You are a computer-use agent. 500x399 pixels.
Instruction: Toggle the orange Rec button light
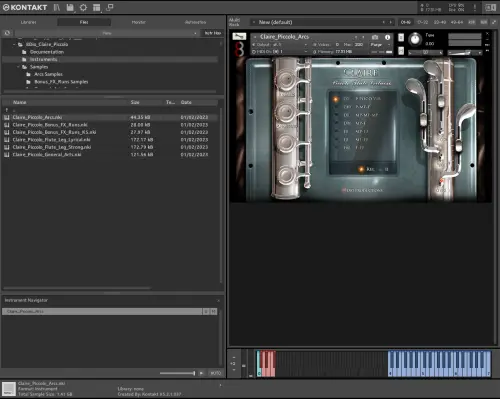(361, 169)
